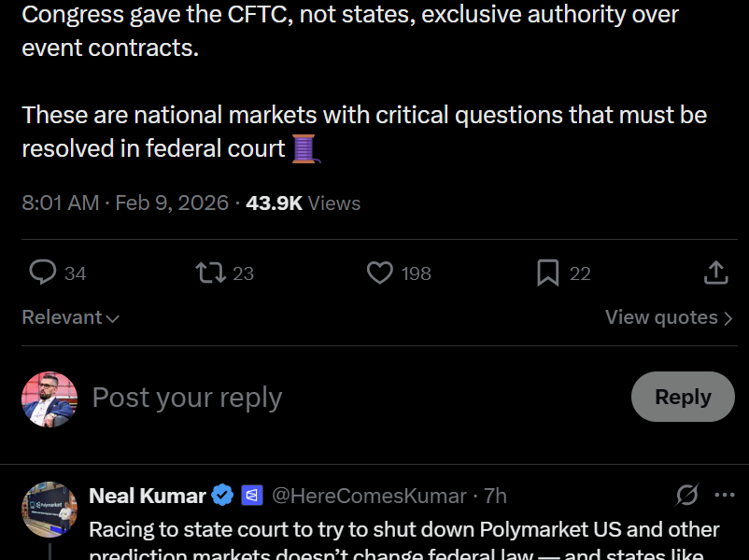Screen dimensions: 749x560
Task: Click the 8:01 AM Feb 9 timestamp
Action: (125, 203)
